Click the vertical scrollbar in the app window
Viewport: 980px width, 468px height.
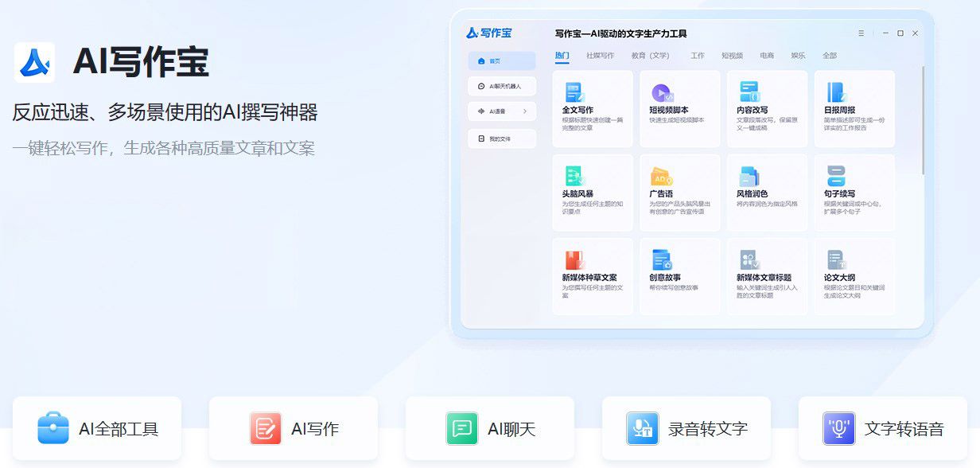(x=923, y=120)
